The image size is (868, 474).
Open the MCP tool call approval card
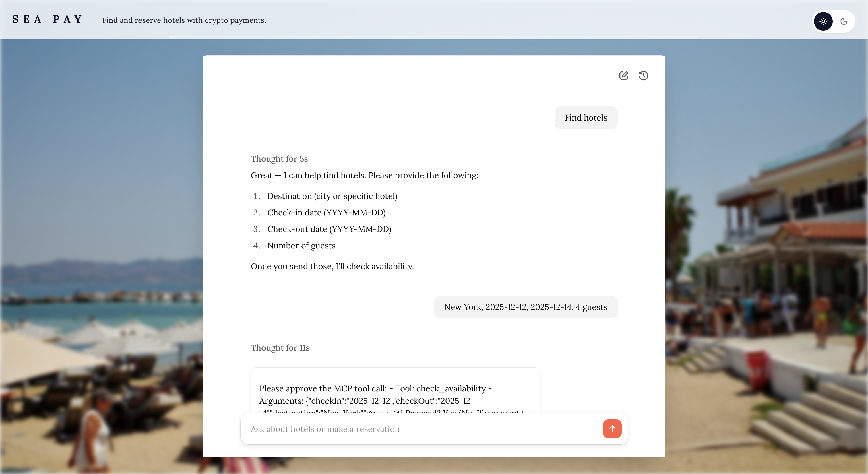(x=395, y=394)
